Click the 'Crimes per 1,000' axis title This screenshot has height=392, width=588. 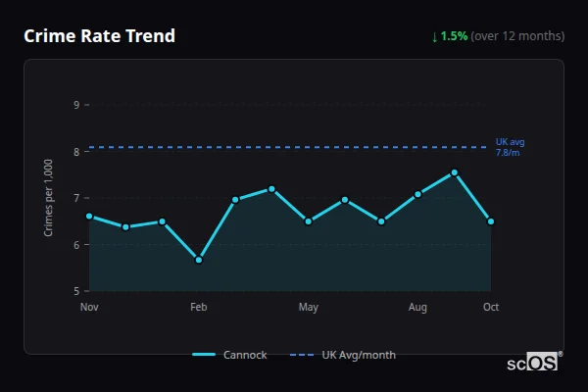coord(48,198)
